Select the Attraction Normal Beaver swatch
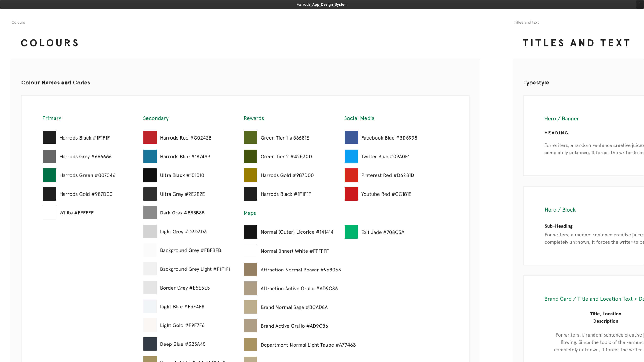This screenshot has width=644, height=362. tap(250, 270)
